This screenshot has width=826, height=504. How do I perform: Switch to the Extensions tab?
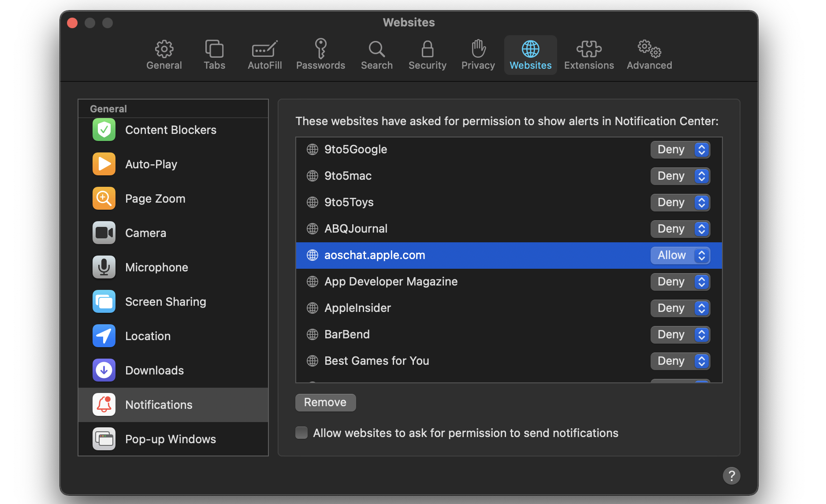point(588,55)
